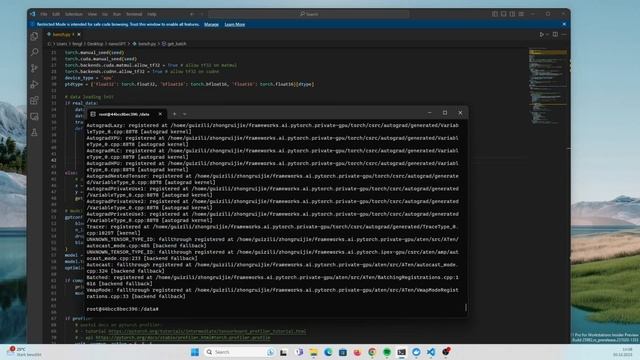Viewport: 640px width, 360px height.
Task: Open the pytorch.org docs profiler link
Action: pos(183,338)
